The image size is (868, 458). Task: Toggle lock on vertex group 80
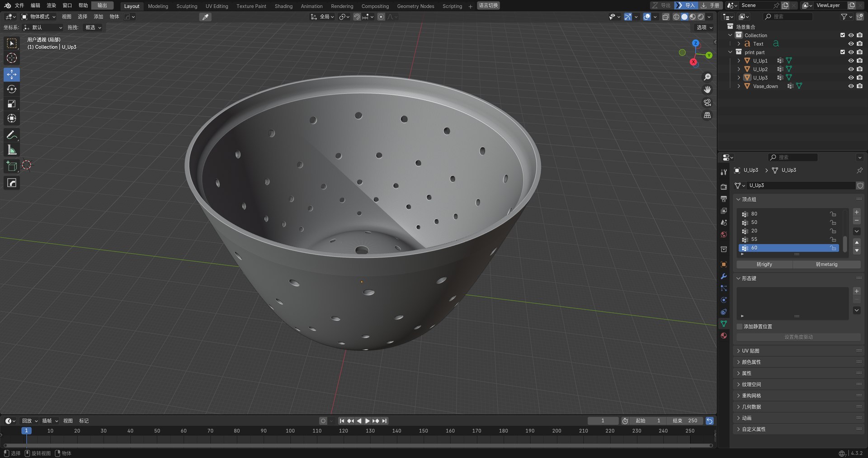tap(833, 214)
